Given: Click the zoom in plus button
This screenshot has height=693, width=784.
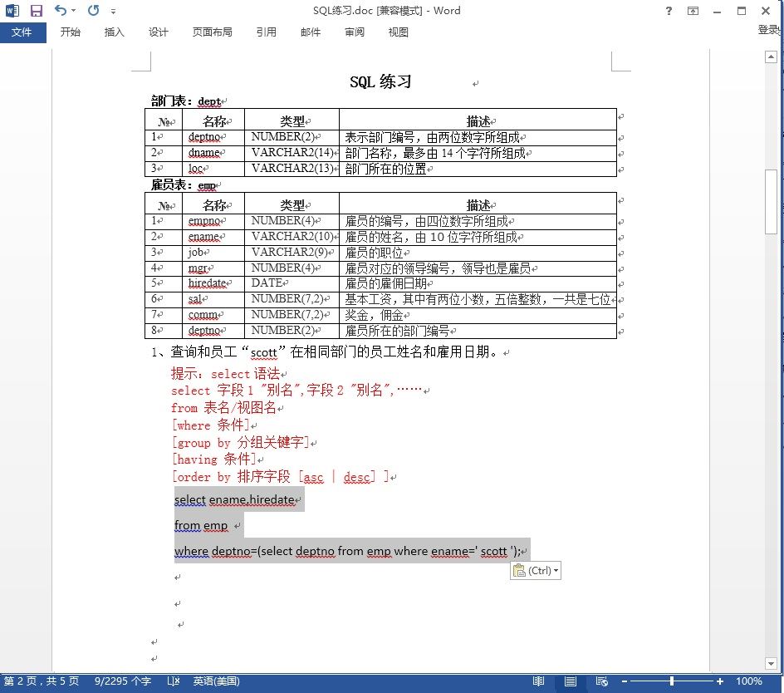Looking at the screenshot, I should point(719,681).
